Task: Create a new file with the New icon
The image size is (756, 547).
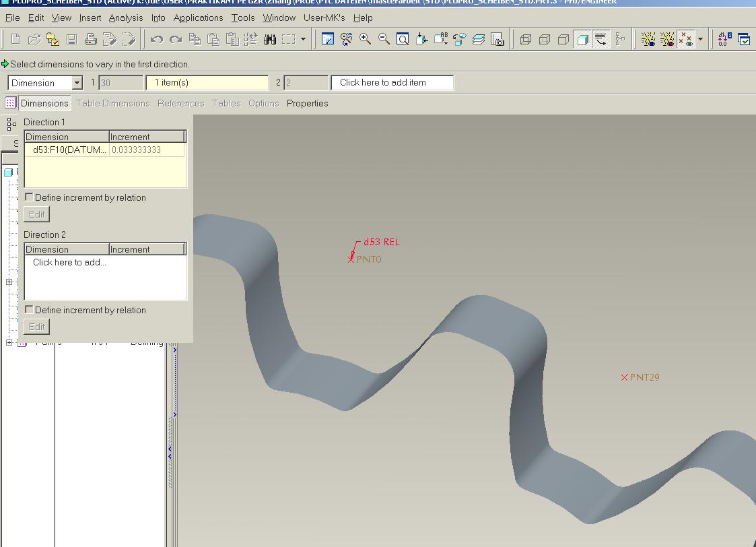Action: [x=15, y=39]
